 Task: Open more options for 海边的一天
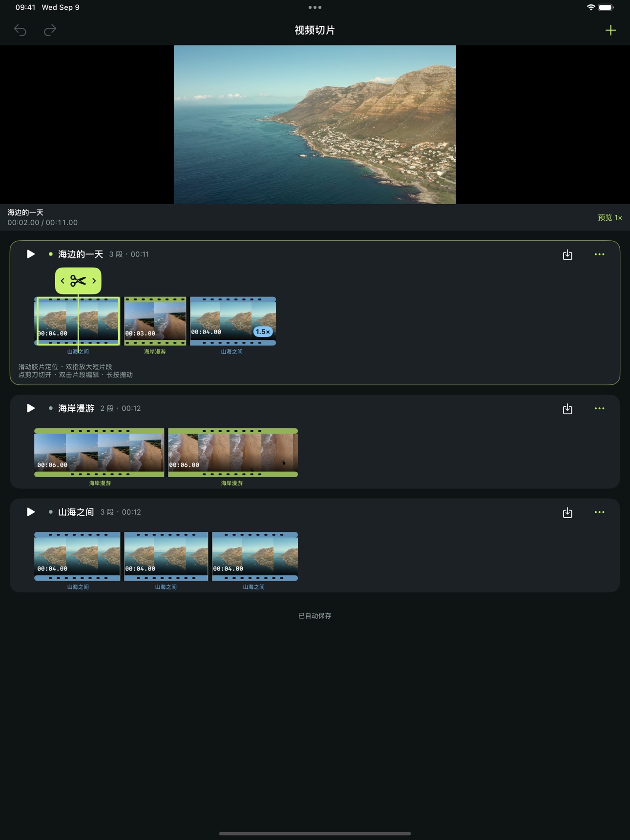599,254
